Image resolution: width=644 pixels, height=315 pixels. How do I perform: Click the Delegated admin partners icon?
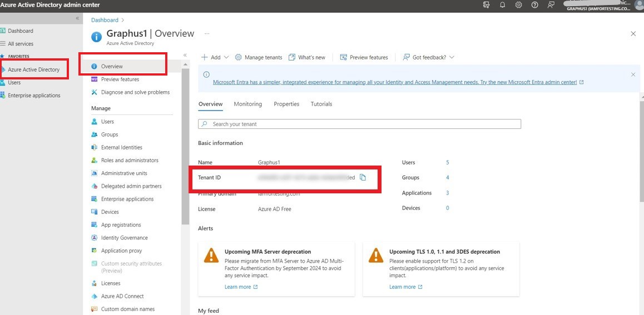94,186
